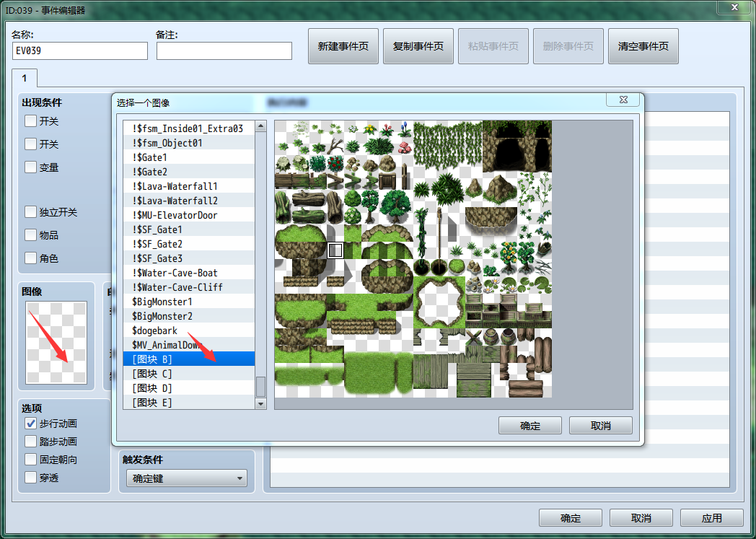
Task: Click the image list scroll down arrow
Action: point(261,403)
